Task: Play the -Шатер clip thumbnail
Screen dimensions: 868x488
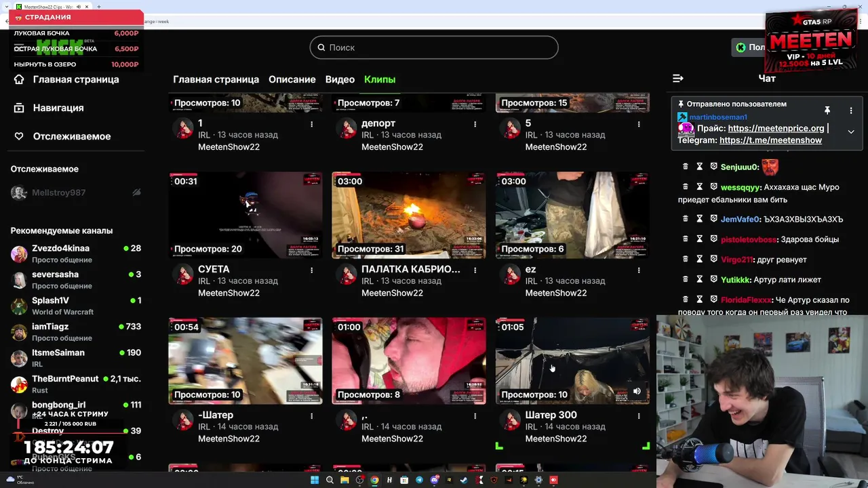Action: point(245,361)
